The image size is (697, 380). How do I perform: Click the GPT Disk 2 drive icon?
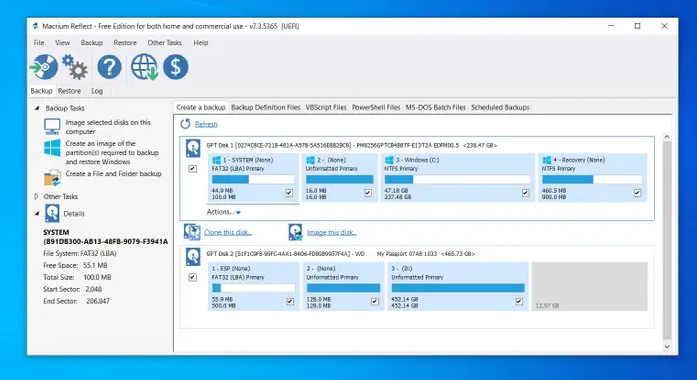193,257
